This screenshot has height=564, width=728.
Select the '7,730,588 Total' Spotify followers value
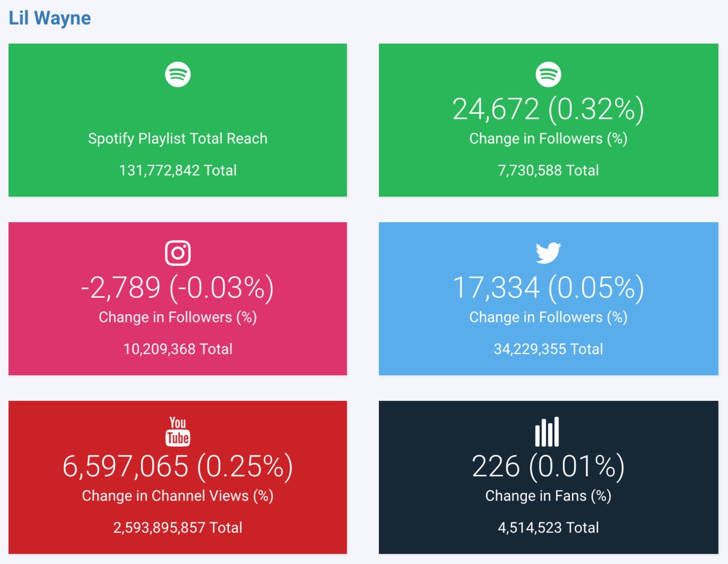coord(548,171)
